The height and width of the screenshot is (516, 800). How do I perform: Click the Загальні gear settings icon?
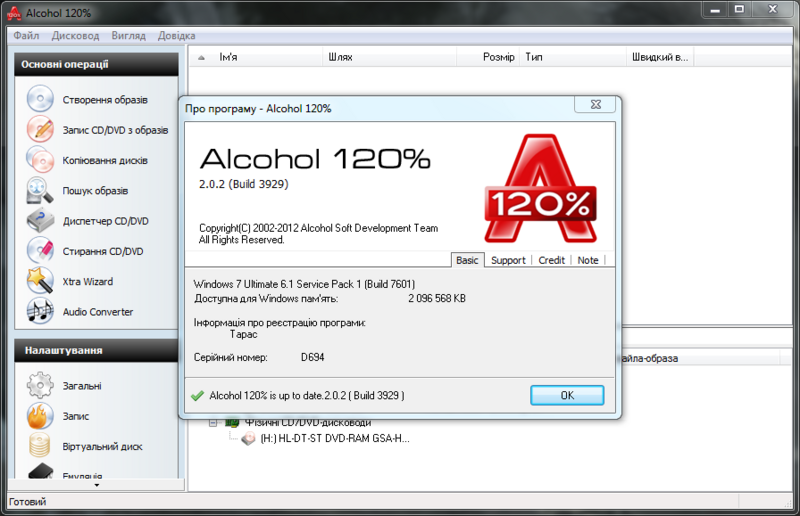point(39,385)
